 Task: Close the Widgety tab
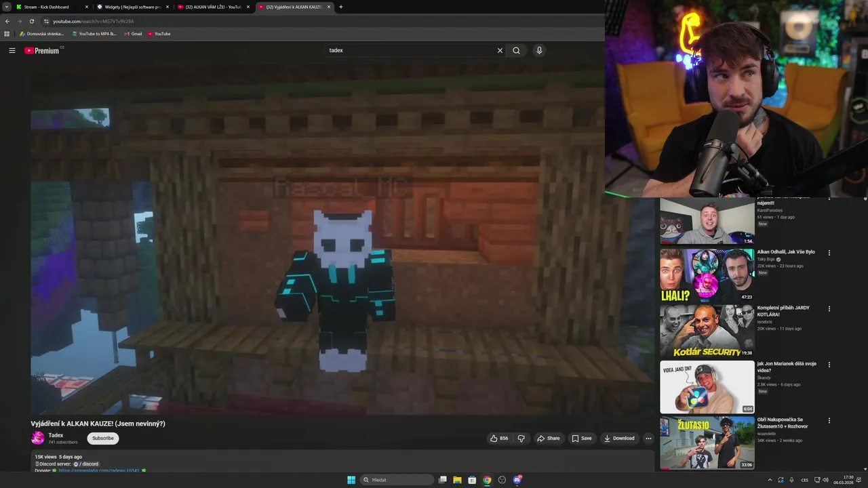(x=167, y=7)
